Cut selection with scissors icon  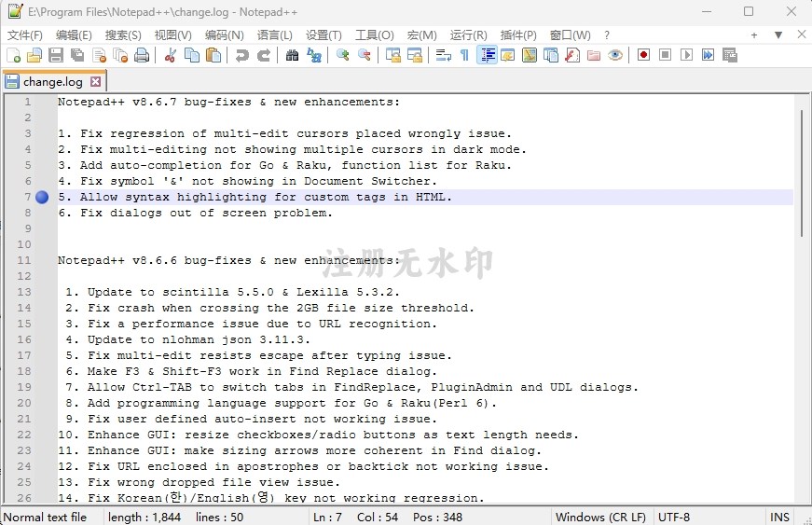170,55
